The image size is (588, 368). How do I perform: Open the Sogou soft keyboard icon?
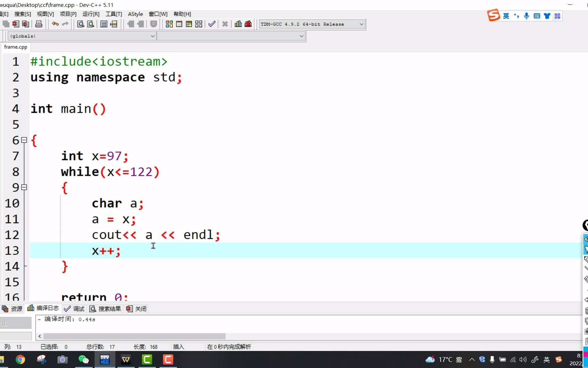[537, 16]
